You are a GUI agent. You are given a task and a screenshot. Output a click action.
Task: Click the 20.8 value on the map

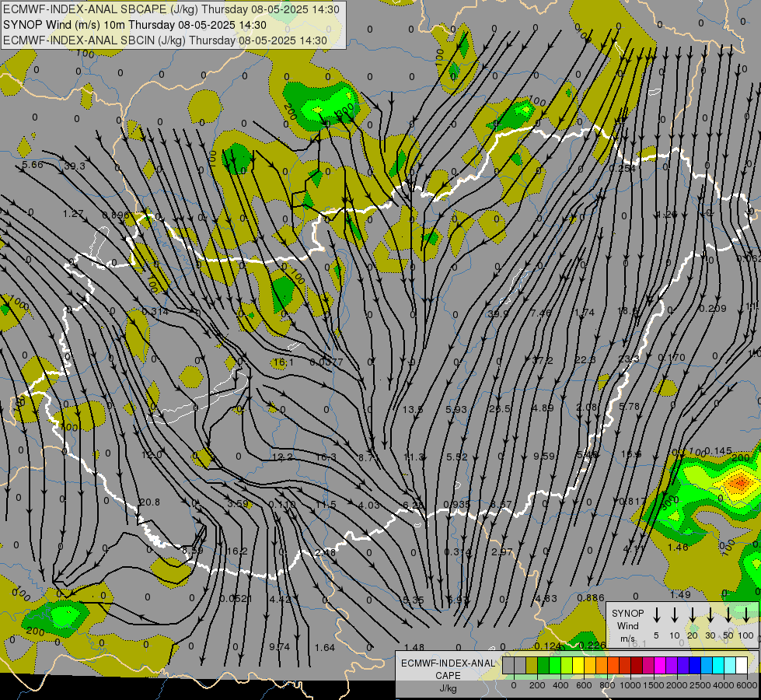click(x=149, y=502)
